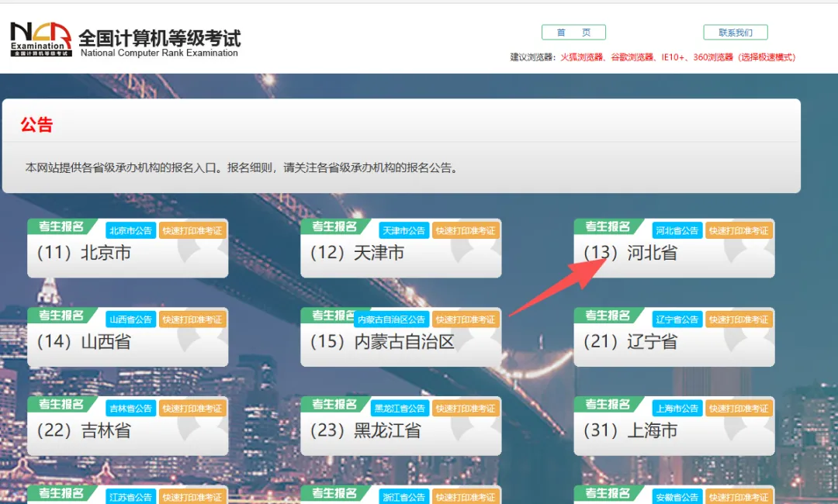Select the (22) 吉林省 entry
The width and height of the screenshot is (838, 504).
(84, 430)
